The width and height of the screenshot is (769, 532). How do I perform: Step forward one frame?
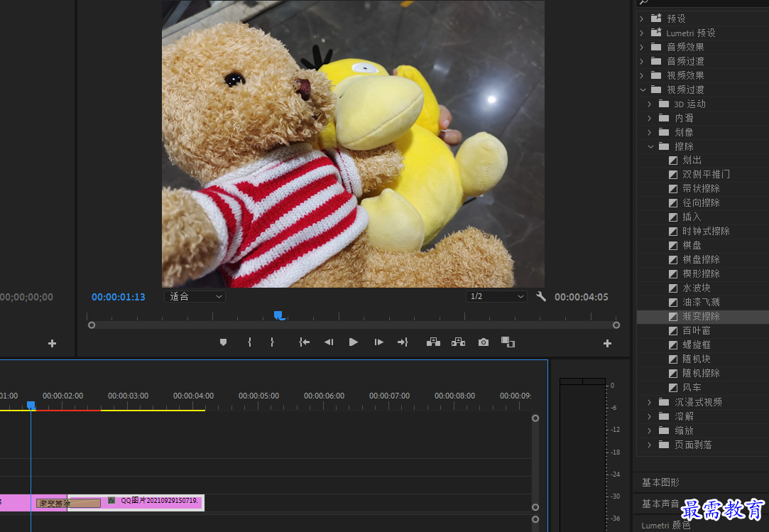(x=378, y=342)
